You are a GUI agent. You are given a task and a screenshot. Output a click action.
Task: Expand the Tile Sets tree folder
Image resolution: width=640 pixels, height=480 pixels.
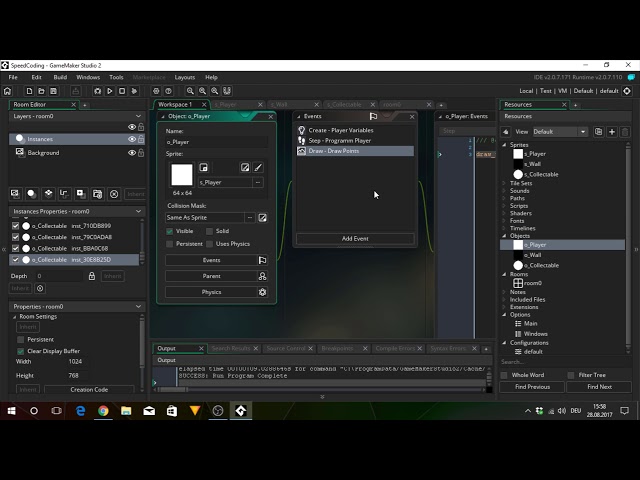coord(504,183)
